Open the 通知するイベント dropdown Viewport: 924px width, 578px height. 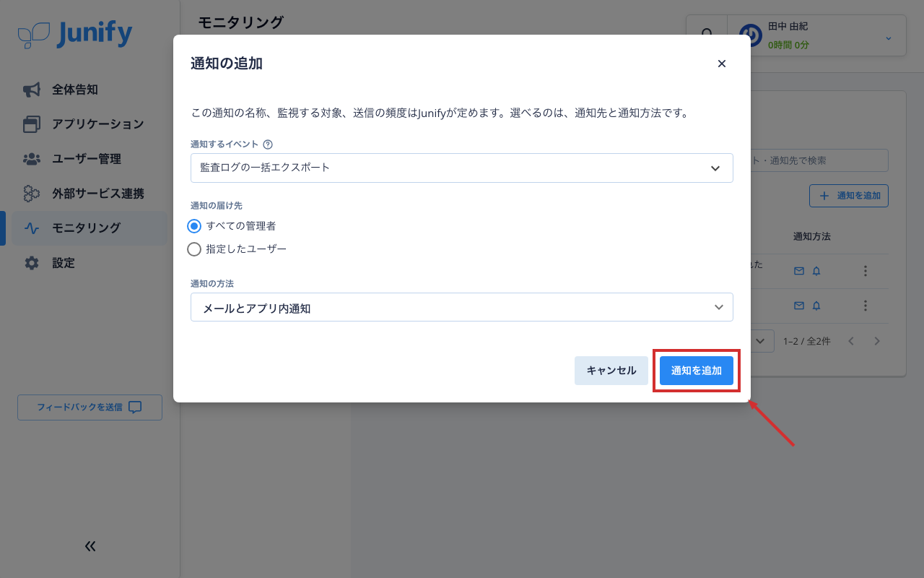point(462,168)
